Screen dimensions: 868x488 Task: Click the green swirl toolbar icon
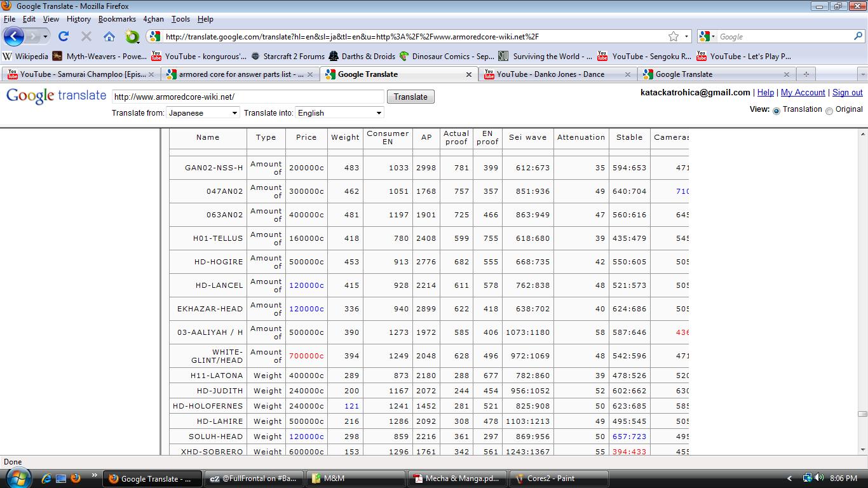point(132,36)
